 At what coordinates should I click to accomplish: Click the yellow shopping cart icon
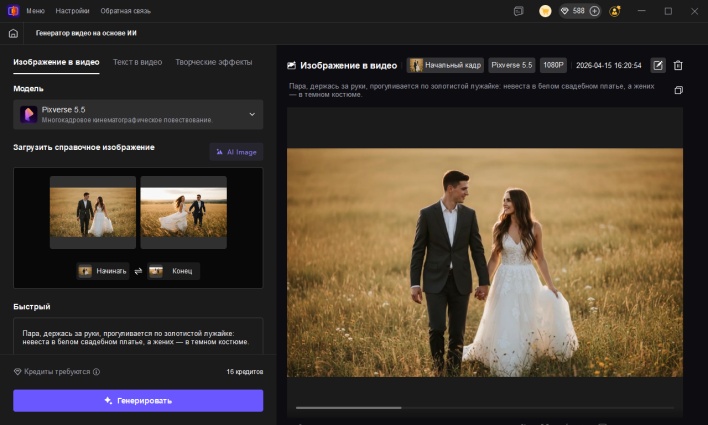[545, 11]
